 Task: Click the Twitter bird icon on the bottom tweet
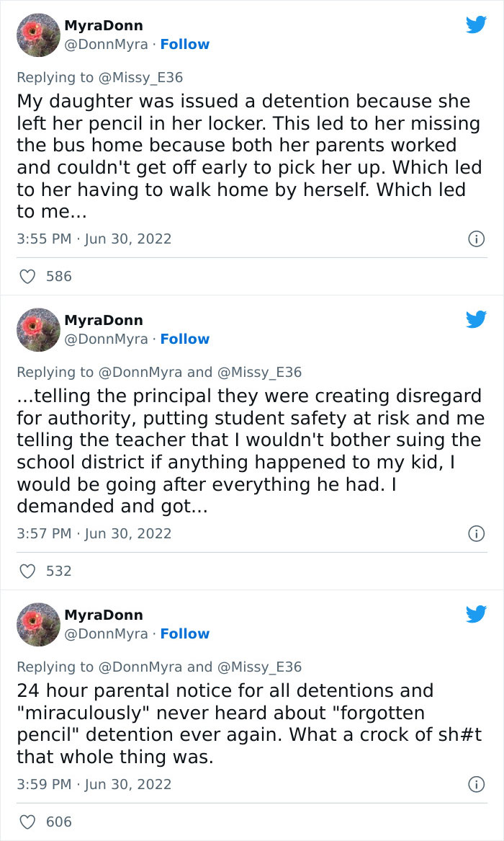476,614
